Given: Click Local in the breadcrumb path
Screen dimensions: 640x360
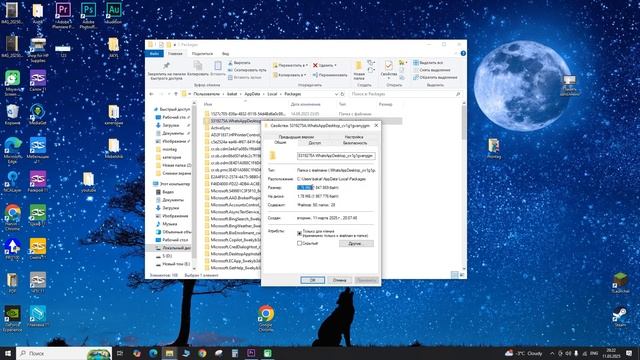Looking at the screenshot, I should (272, 94).
